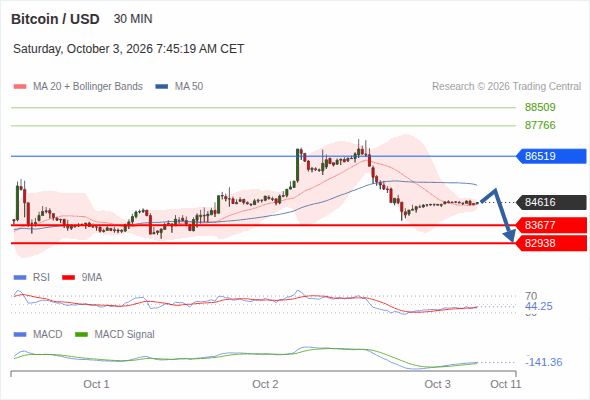
Task: Click the black 84616 current price tag
Action: [x=551, y=202]
